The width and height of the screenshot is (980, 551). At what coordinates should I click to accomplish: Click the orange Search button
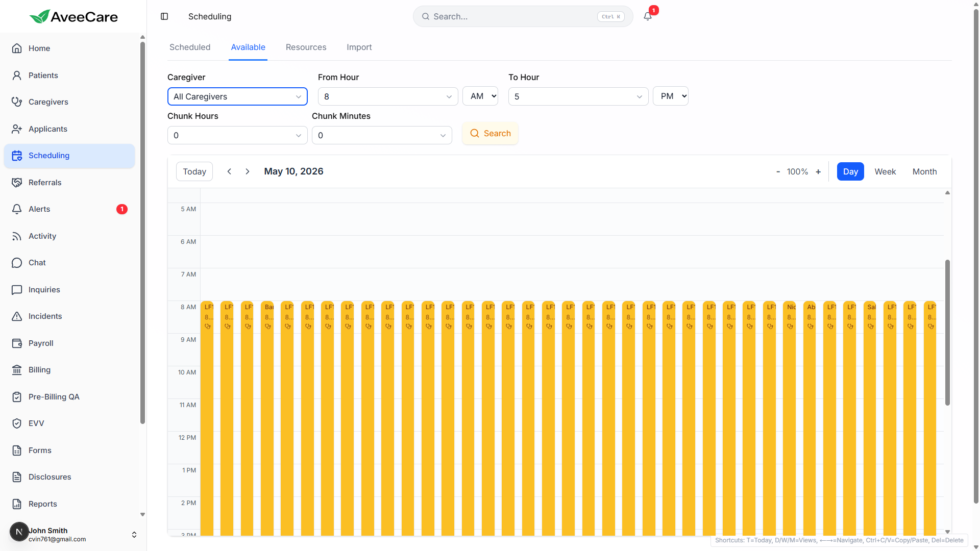click(x=490, y=134)
